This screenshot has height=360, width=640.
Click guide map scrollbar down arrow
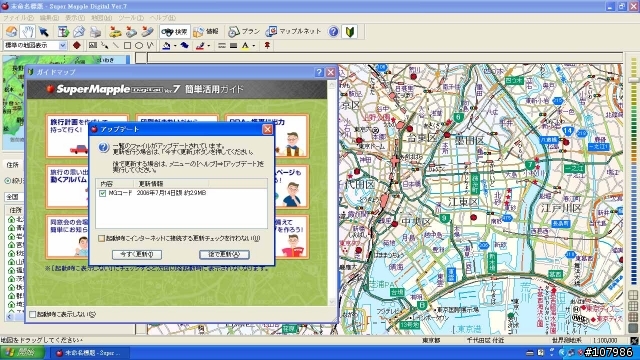(x=331, y=302)
